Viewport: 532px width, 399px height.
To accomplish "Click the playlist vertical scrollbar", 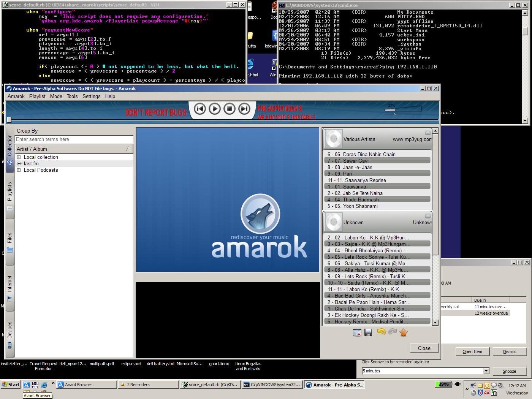I will pyautogui.click(x=435, y=226).
